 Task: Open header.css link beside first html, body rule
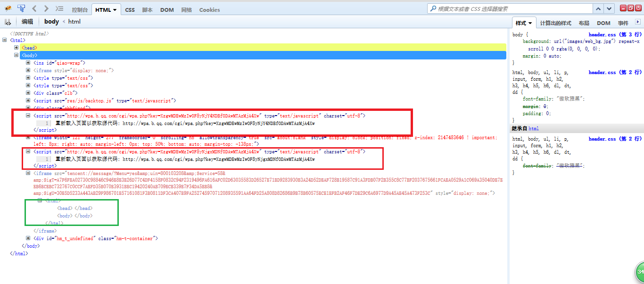coord(615,72)
